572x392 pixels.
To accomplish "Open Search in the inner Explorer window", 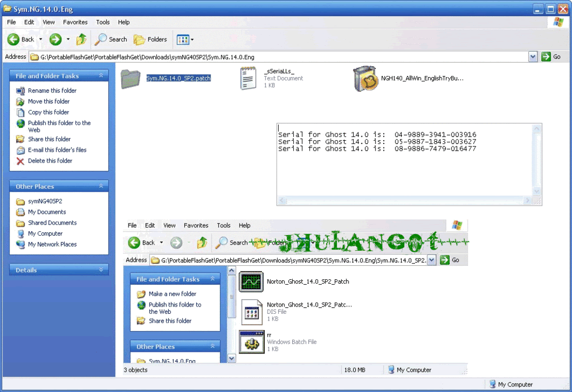I will click(232, 242).
